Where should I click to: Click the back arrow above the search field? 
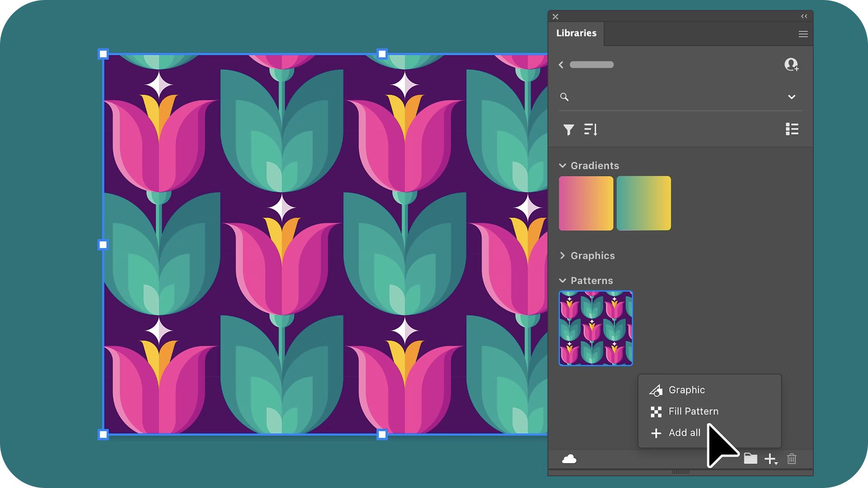(561, 65)
